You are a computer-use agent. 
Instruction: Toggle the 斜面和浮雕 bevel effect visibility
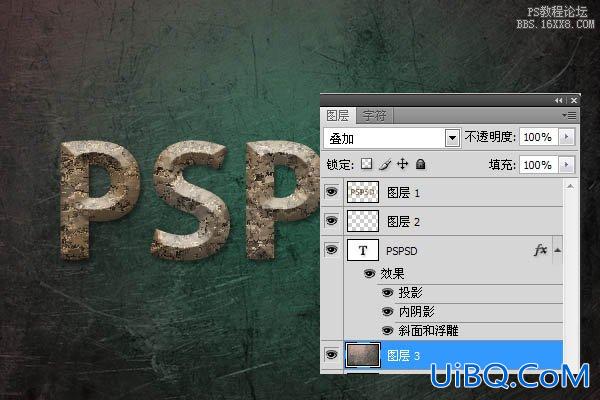[387, 330]
